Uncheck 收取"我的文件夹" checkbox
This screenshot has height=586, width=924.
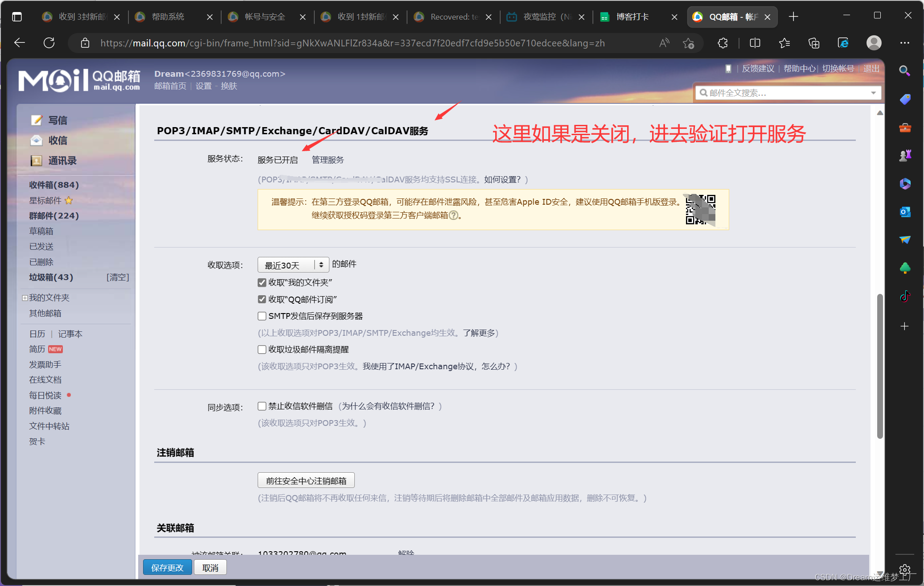click(x=262, y=282)
